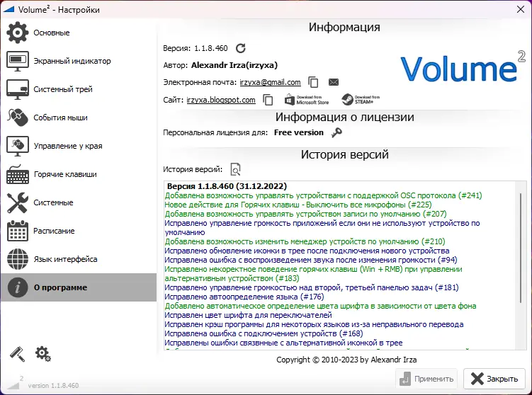Select the Язык интерфейса label
532x395 pixels.
(65, 259)
